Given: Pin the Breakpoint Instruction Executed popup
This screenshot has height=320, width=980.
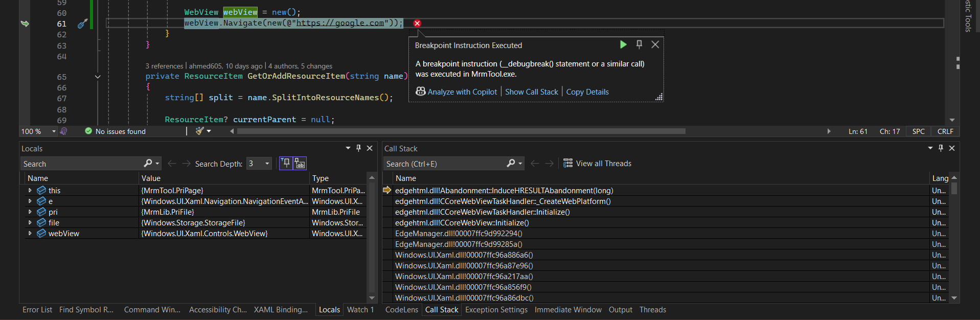Looking at the screenshot, I should (x=639, y=44).
